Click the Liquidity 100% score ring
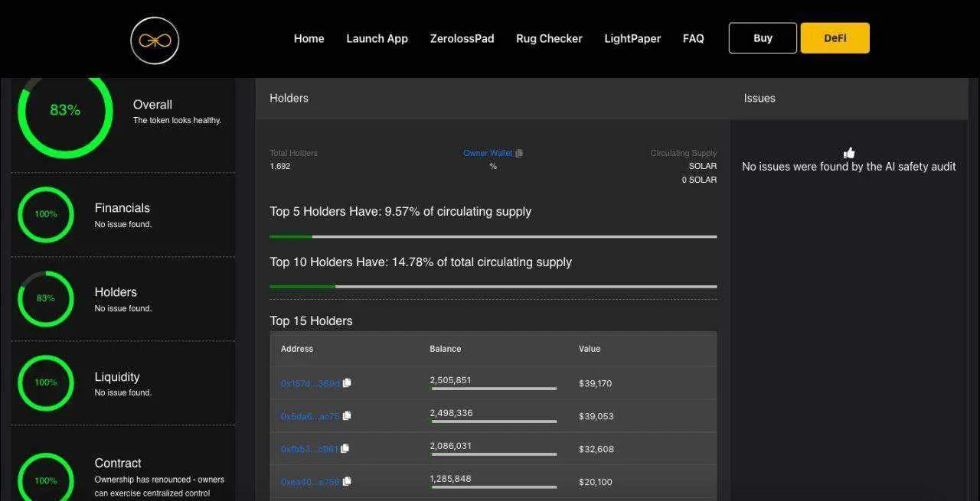 pos(46,382)
